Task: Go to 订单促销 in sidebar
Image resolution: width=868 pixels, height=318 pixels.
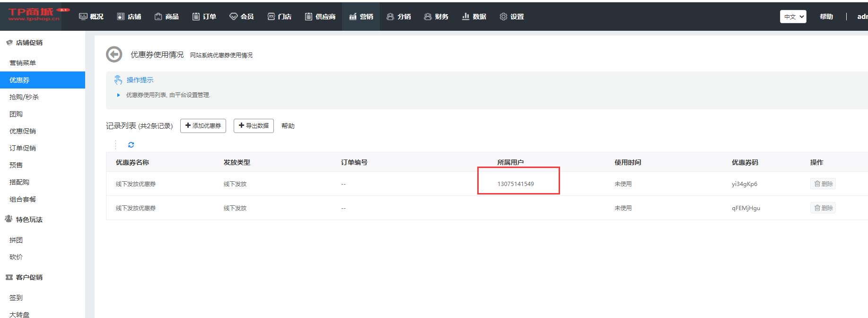Action: point(23,148)
